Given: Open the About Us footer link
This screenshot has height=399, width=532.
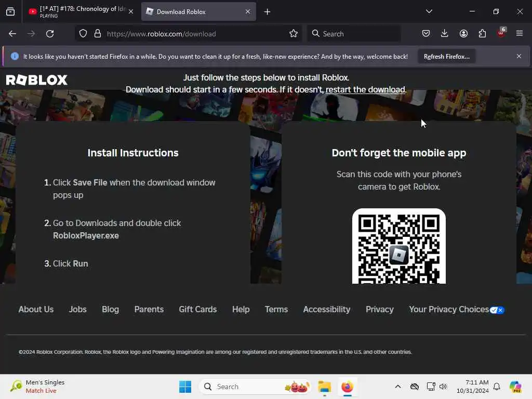Looking at the screenshot, I should click(x=36, y=310).
